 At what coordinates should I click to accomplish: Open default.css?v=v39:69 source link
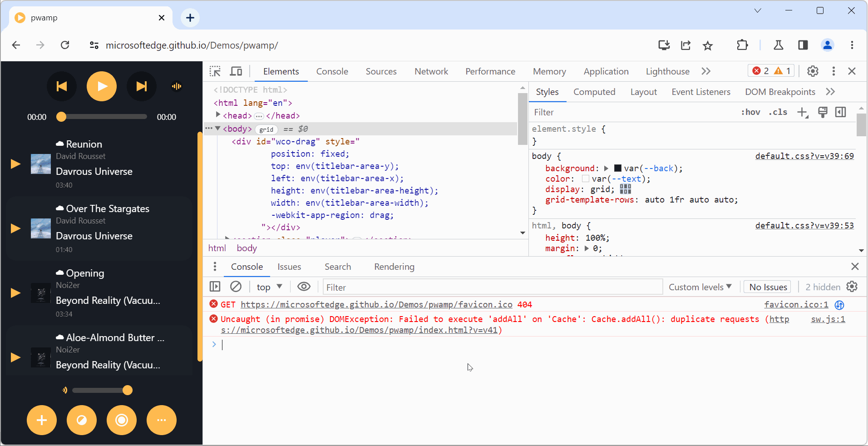pyautogui.click(x=804, y=156)
